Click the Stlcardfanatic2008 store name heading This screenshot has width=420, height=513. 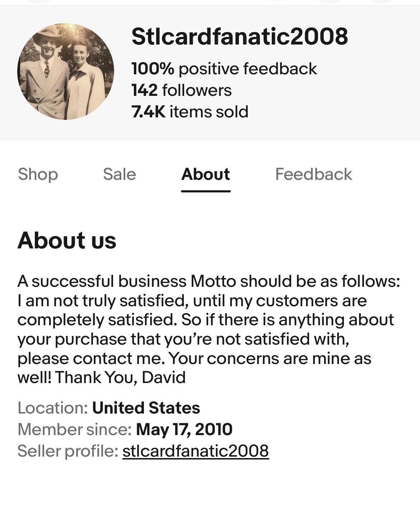239,37
